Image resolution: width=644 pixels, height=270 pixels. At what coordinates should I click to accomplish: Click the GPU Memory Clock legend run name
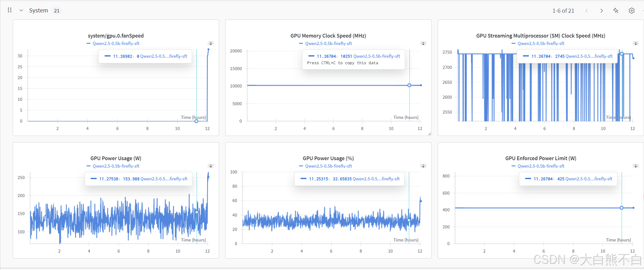point(329,43)
